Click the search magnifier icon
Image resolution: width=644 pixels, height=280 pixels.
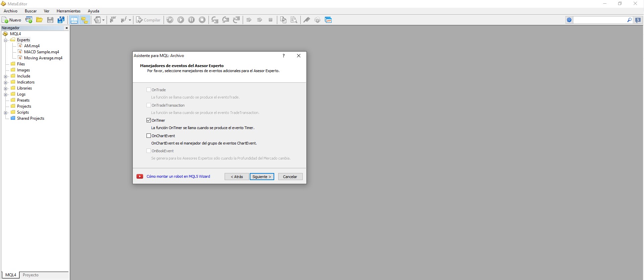coord(629,20)
